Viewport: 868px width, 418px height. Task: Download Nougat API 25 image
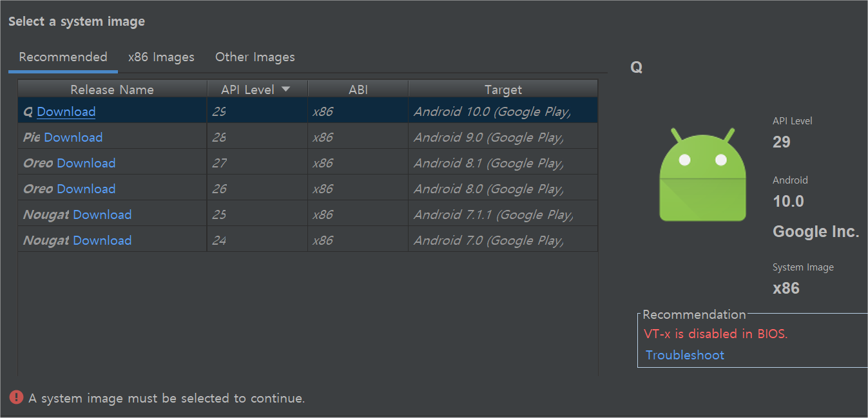(102, 214)
